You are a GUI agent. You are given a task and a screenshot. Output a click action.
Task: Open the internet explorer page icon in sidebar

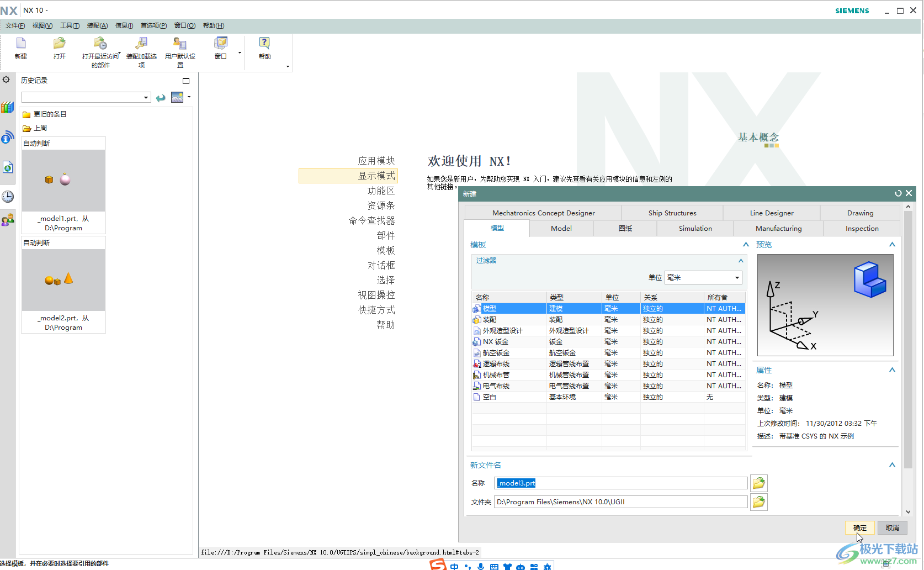click(8, 167)
